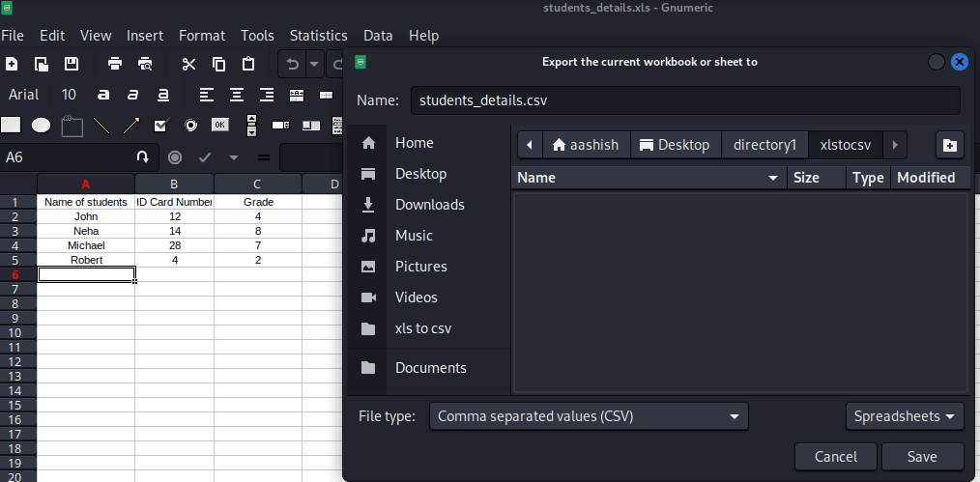Insert a radio button form control
The height and width of the screenshot is (482, 980).
[x=191, y=126]
